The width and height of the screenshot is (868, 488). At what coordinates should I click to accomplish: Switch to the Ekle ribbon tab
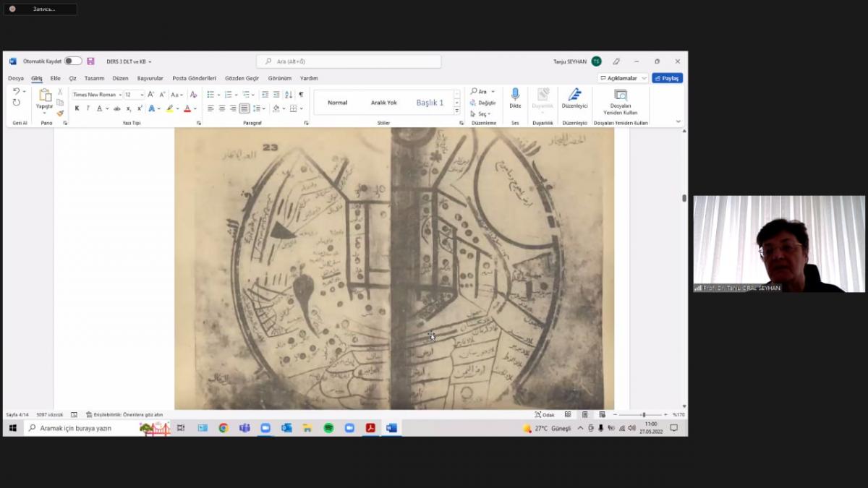56,78
